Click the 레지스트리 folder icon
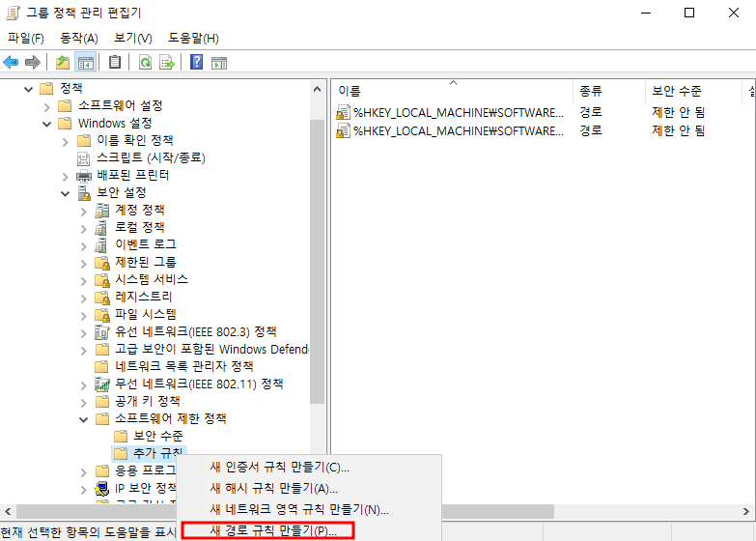Screen dimensions: 756x541 (102, 298)
